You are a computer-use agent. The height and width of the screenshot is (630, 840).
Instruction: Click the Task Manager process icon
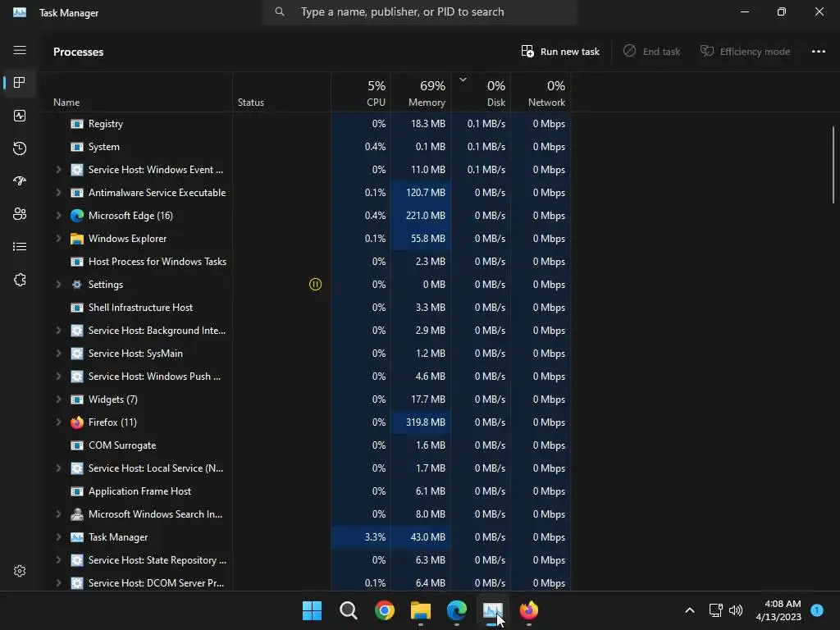tap(77, 536)
